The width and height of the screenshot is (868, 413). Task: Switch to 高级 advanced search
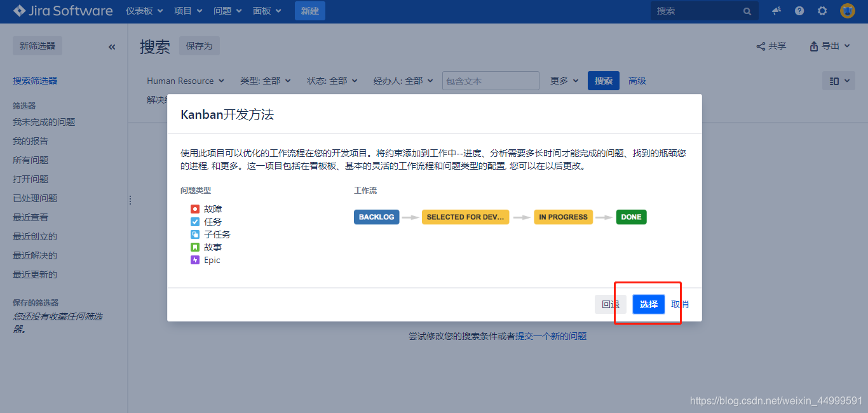pos(637,81)
